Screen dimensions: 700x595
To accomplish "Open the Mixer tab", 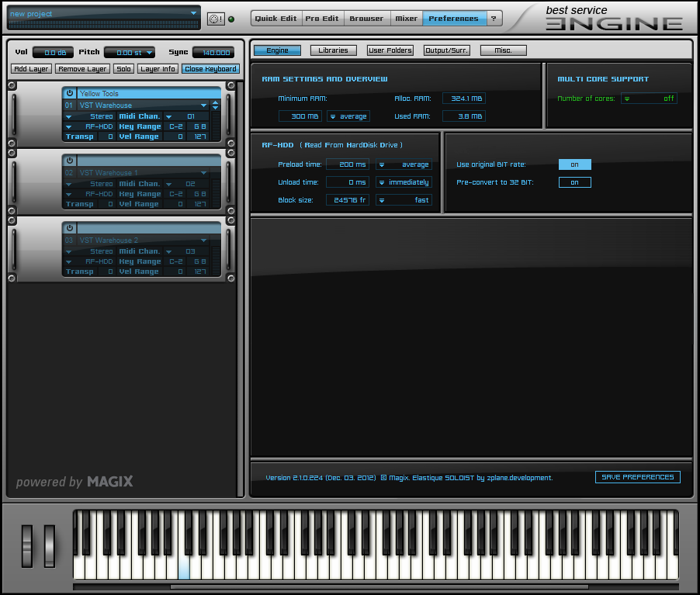I will click(x=406, y=19).
